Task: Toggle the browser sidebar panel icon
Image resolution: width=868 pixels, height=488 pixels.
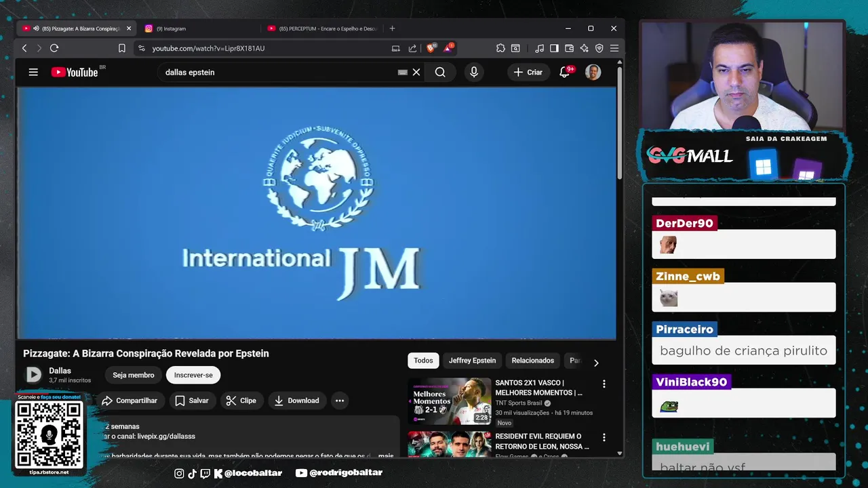Action: (x=554, y=48)
